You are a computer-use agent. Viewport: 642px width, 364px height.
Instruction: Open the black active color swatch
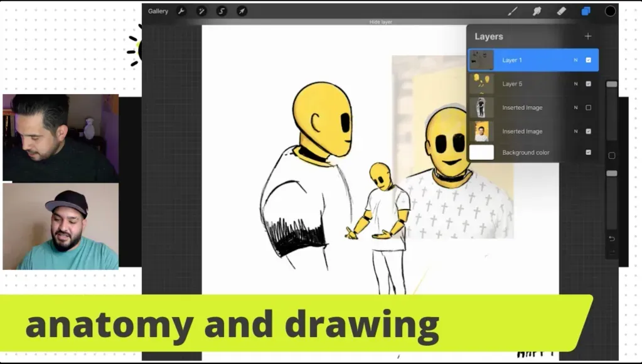point(610,11)
